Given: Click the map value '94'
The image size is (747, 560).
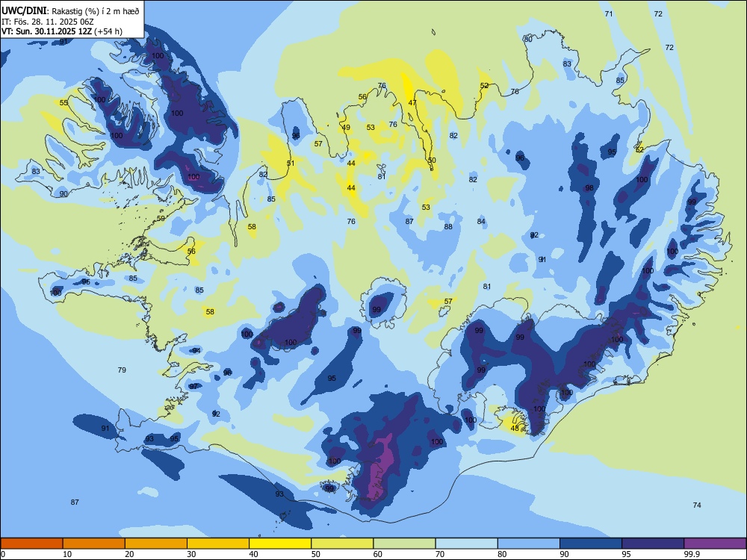Looking at the screenshot, I should 196,350.
